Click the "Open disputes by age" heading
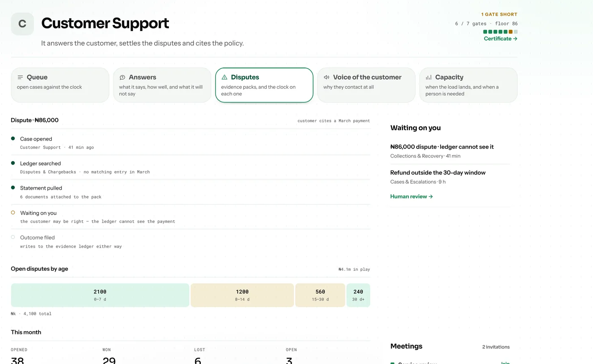The width and height of the screenshot is (593, 364). coord(39,269)
